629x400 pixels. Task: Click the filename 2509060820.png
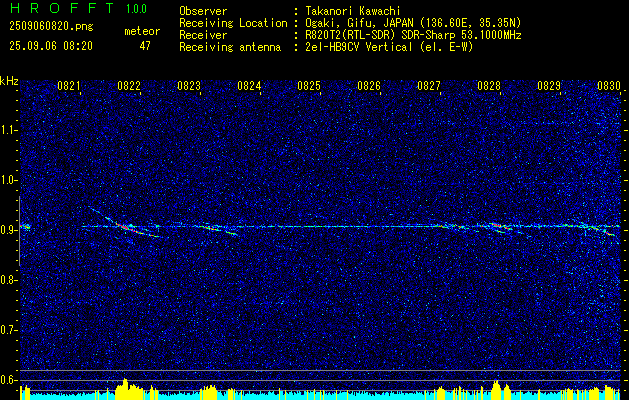tap(51, 27)
